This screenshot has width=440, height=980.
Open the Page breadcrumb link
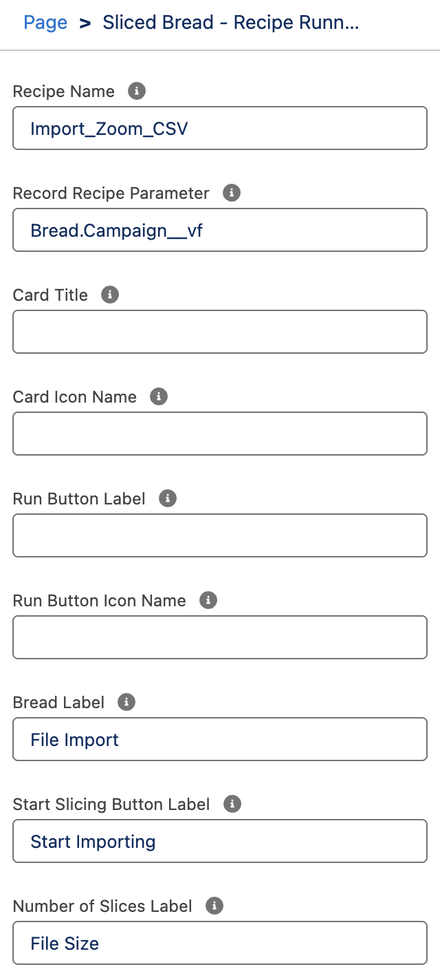coord(45,23)
